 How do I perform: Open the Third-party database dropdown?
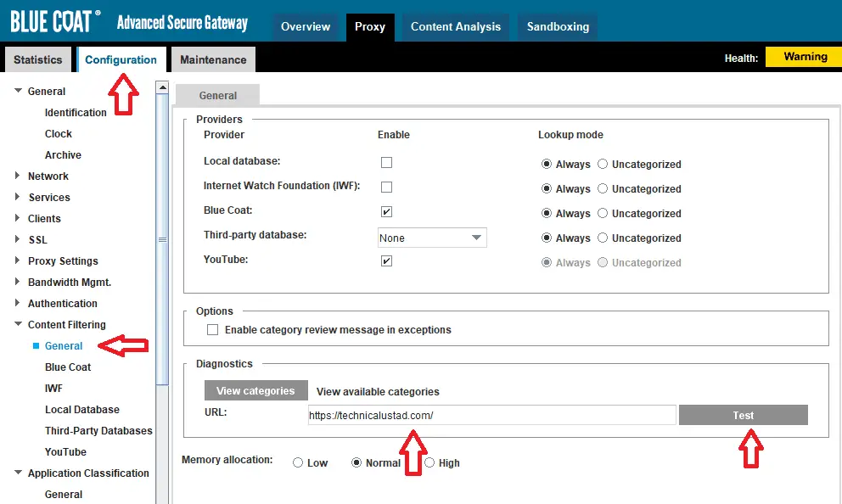[x=432, y=238]
